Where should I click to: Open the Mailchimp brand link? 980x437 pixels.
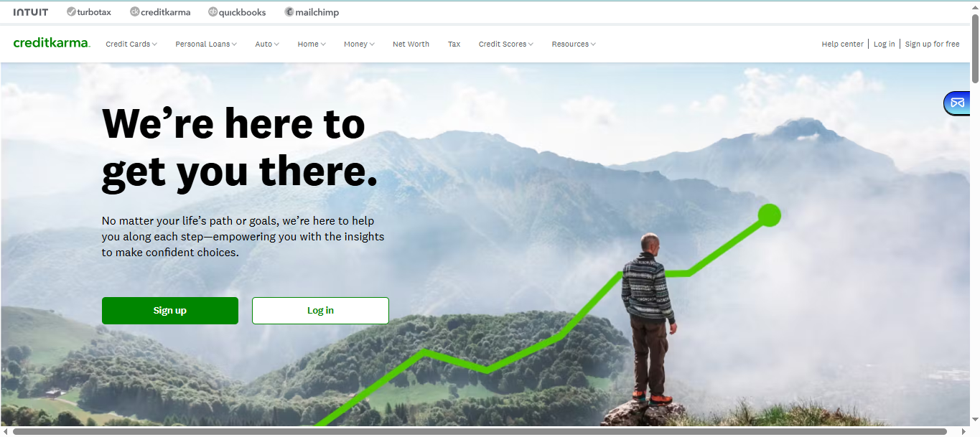pos(312,12)
